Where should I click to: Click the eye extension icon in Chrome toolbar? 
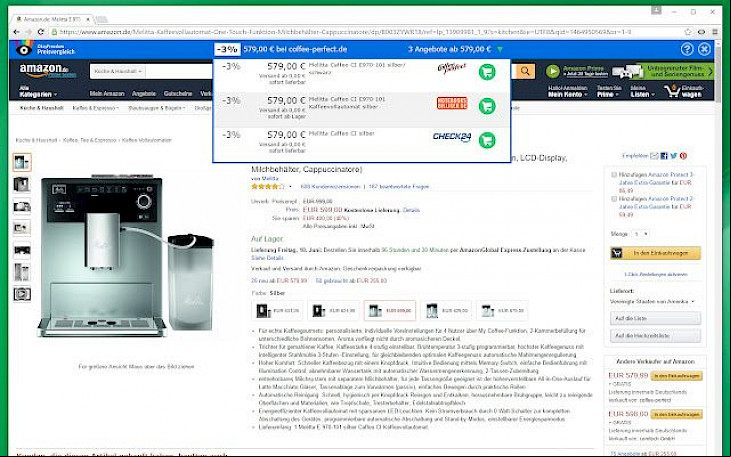701,32
